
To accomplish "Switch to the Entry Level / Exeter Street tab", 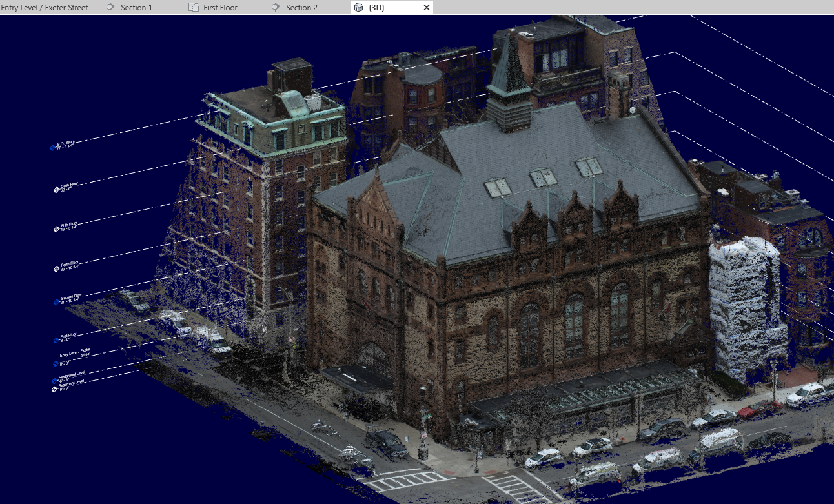I will coord(45,7).
